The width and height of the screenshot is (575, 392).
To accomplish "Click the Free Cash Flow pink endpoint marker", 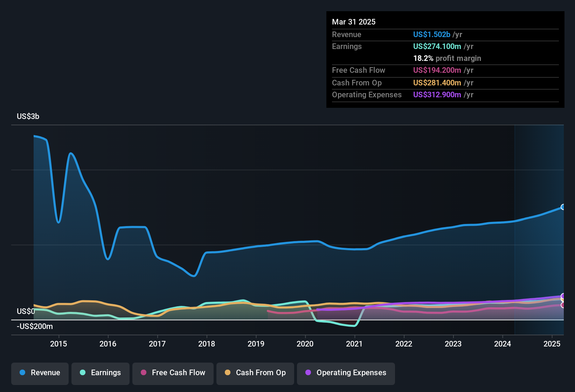I will point(563,305).
